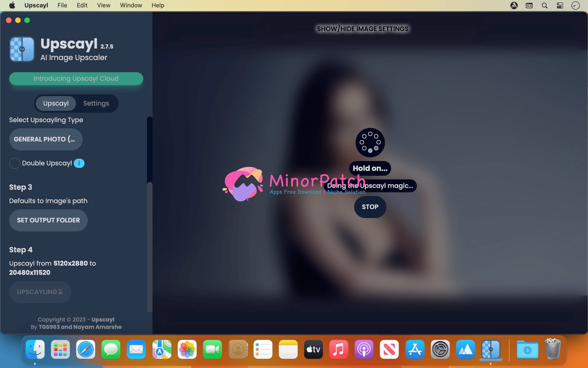Click the Upscayl logo icon
588x368 pixels.
point(22,49)
